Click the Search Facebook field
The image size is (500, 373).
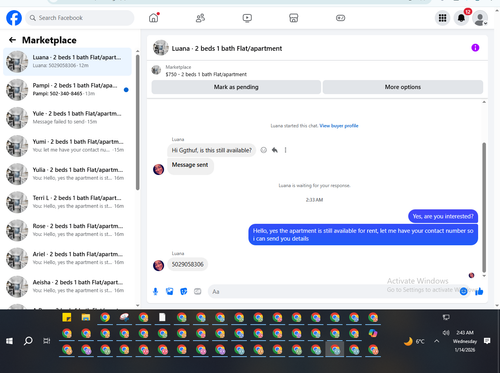[80, 18]
